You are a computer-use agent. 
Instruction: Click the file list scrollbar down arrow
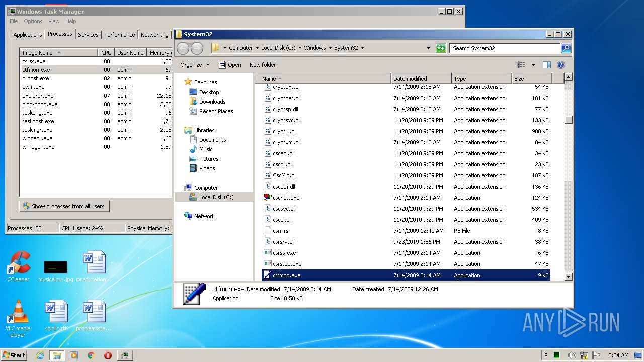[569, 277]
